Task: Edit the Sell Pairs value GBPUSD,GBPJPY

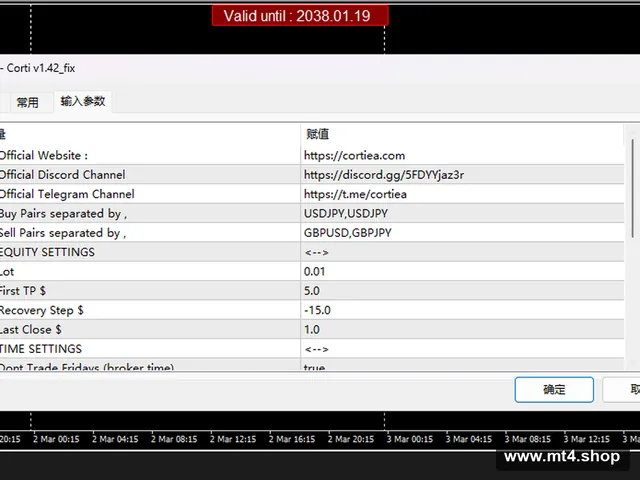Action: click(x=462, y=233)
